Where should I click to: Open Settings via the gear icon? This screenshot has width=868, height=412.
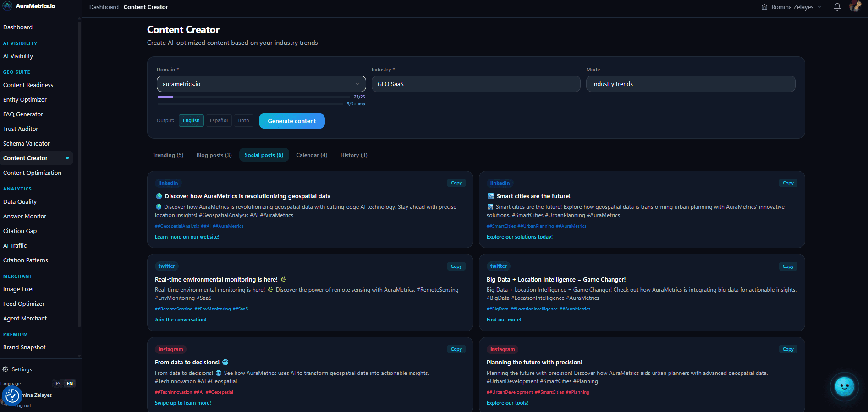(x=5, y=369)
